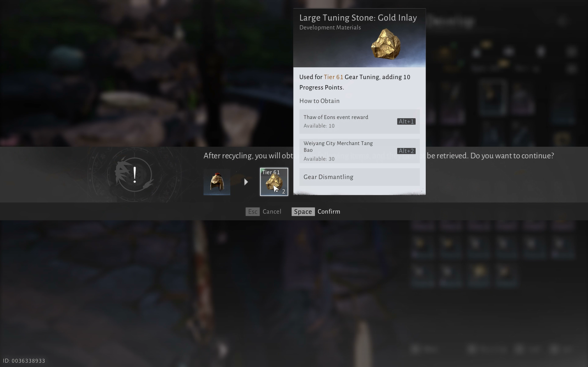Click the How to Obtain heading
Screen dimensions: 588x367
(319, 101)
